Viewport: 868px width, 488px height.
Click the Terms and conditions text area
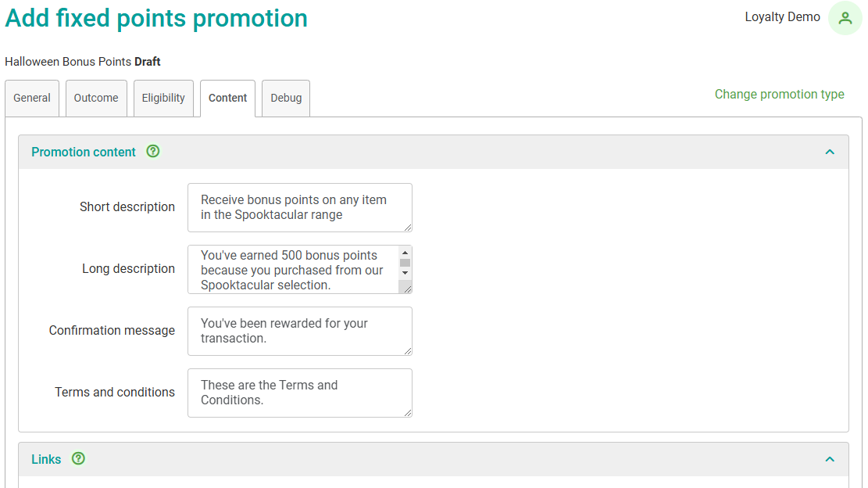pos(299,393)
